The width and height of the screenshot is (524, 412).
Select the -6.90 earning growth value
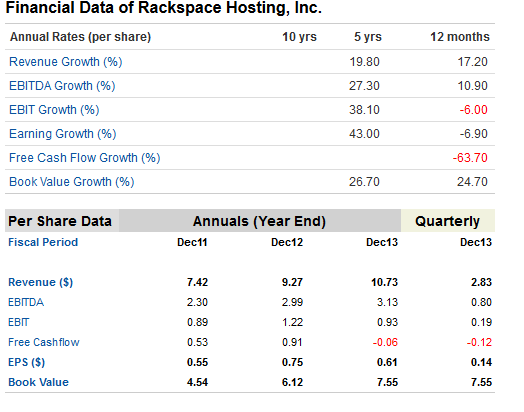pyautogui.click(x=474, y=134)
